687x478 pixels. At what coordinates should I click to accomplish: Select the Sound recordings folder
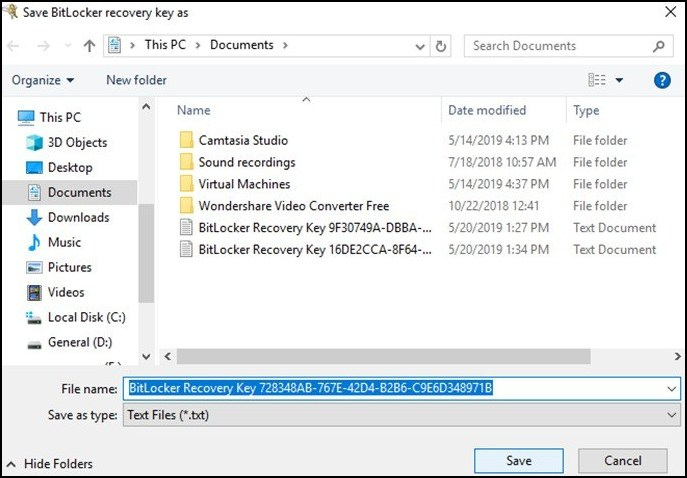tap(247, 162)
